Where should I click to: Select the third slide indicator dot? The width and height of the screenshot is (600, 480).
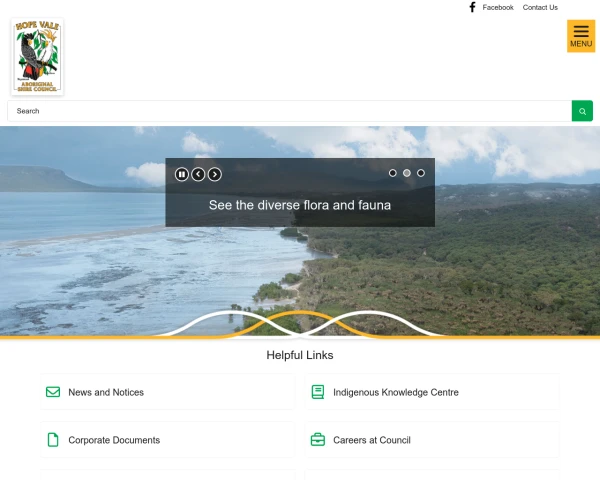421,173
